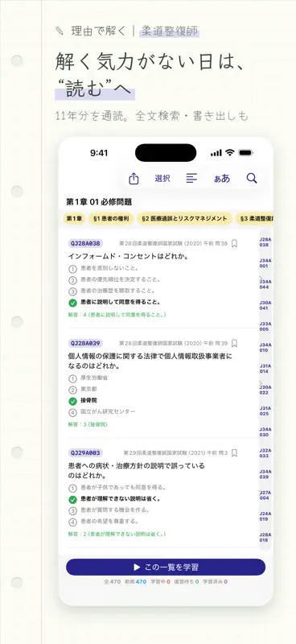Choose option 患者の希望を尊重する
Screen dimensions: 296x644
(103, 522)
